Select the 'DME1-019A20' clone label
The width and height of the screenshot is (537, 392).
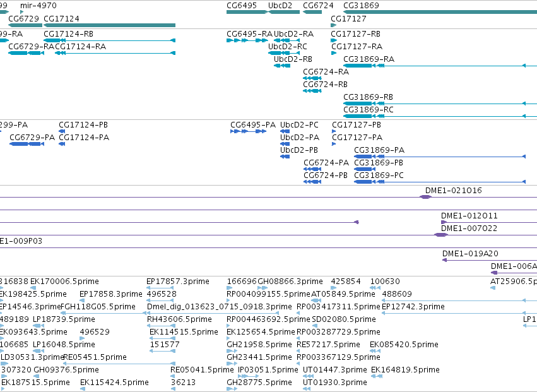click(x=470, y=254)
